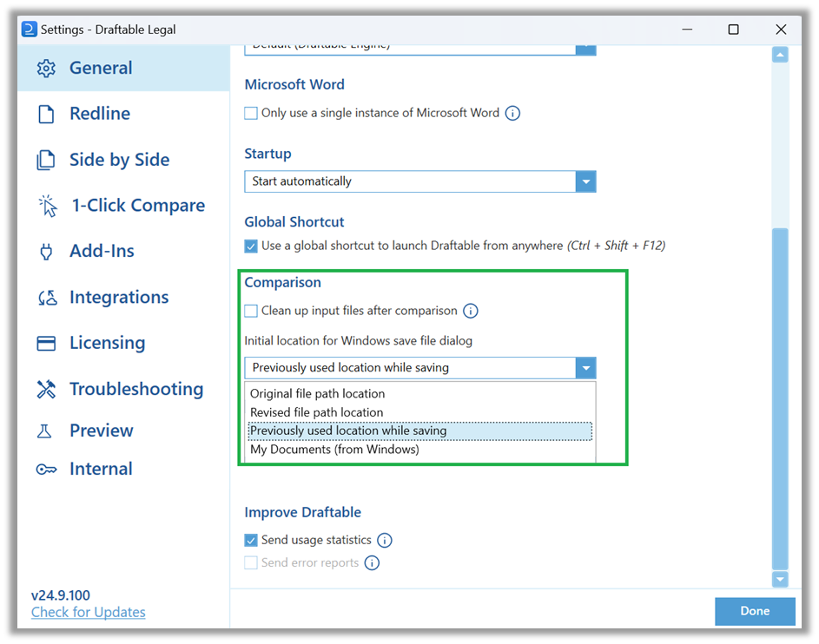Image resolution: width=819 pixels, height=644 pixels.
Task: Close the Settings - Draftable Legal window
Action: (780, 30)
